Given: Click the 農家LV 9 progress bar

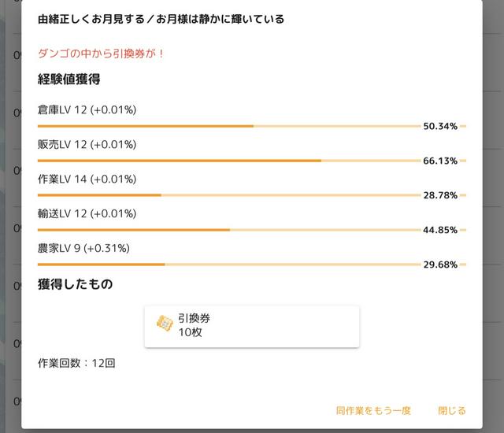Looking at the screenshot, I should (228, 265).
